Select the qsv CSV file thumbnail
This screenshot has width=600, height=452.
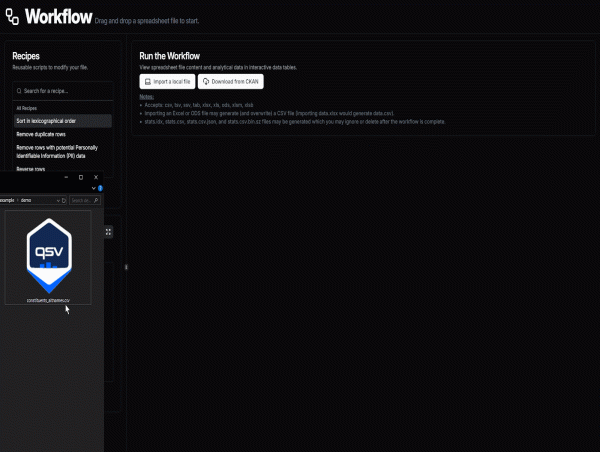point(48,257)
